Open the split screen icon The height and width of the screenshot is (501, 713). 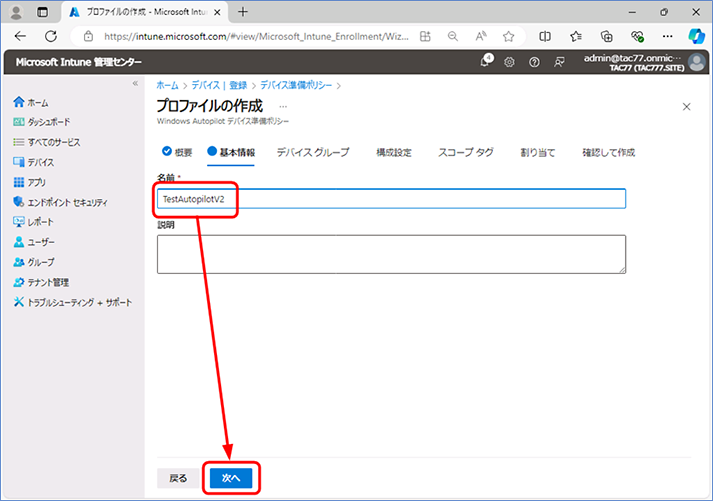(x=545, y=36)
